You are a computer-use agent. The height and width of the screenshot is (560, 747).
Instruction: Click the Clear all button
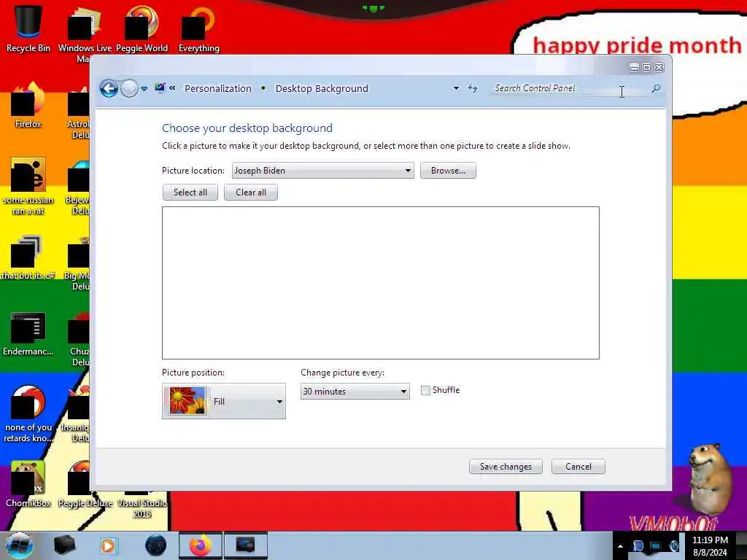tap(251, 192)
